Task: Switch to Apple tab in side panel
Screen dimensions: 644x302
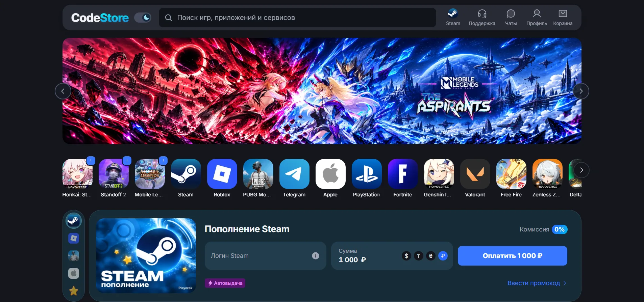Action: pos(74,273)
